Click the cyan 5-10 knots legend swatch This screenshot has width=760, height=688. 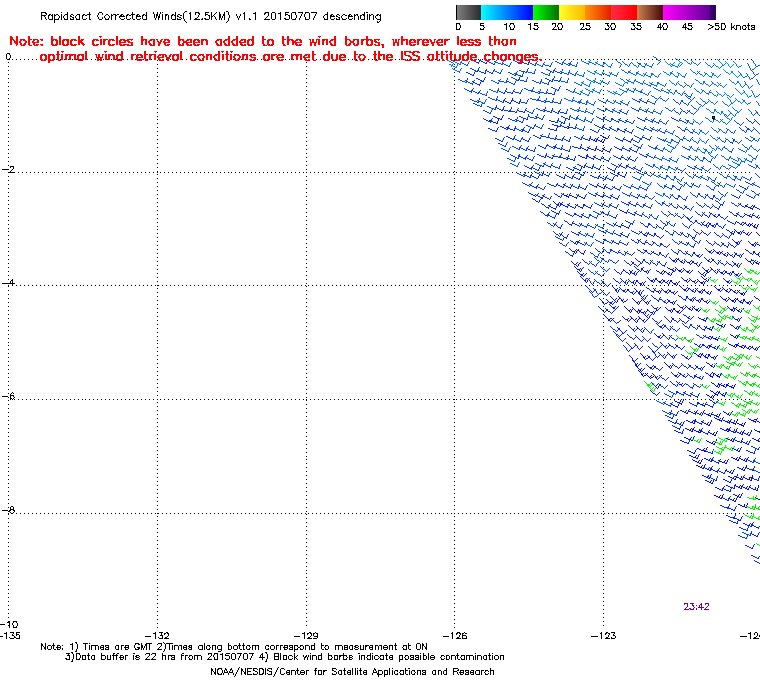[494, 12]
